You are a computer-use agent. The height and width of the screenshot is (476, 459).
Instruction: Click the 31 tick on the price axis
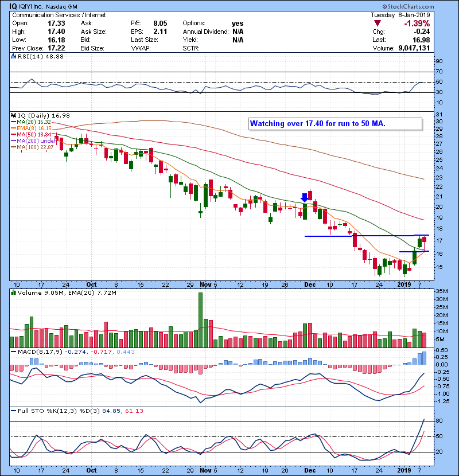439,115
